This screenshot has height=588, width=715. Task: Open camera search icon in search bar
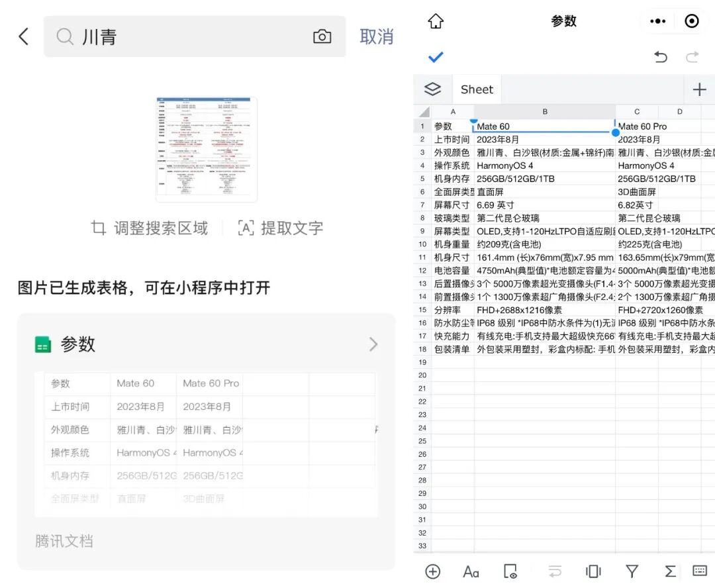322,36
